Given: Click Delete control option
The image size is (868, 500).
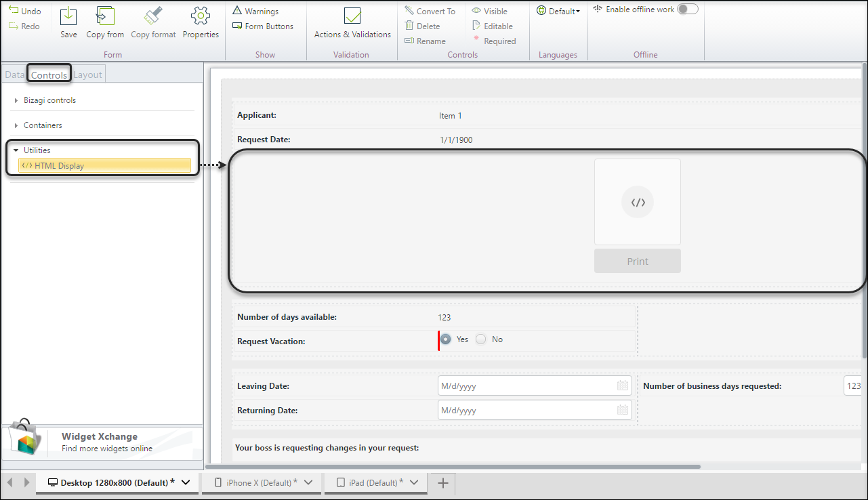Looking at the screenshot, I should tap(422, 26).
